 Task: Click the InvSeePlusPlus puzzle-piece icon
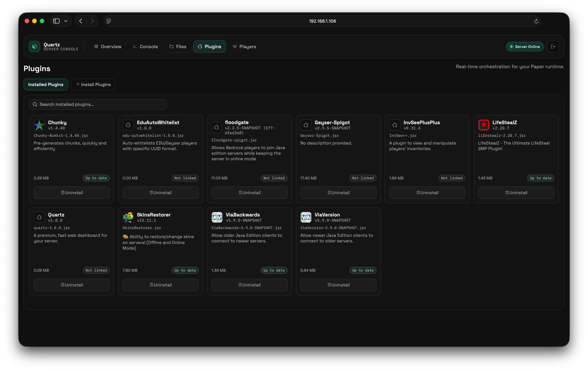395,125
